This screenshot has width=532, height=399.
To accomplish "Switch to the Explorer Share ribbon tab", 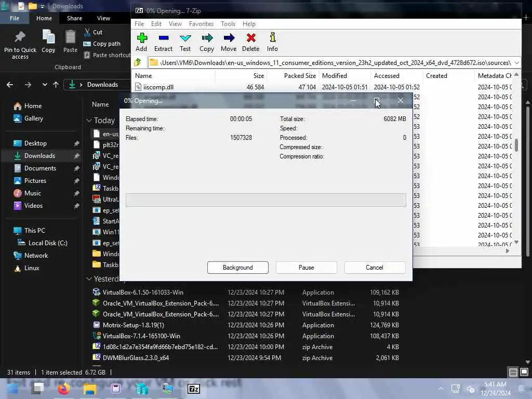I will 74,18.
